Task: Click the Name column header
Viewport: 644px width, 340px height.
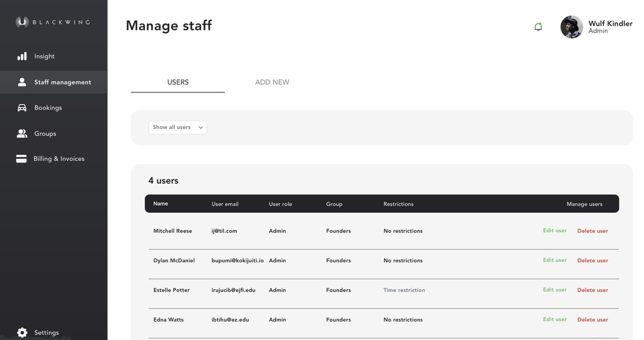Action: coord(161,203)
